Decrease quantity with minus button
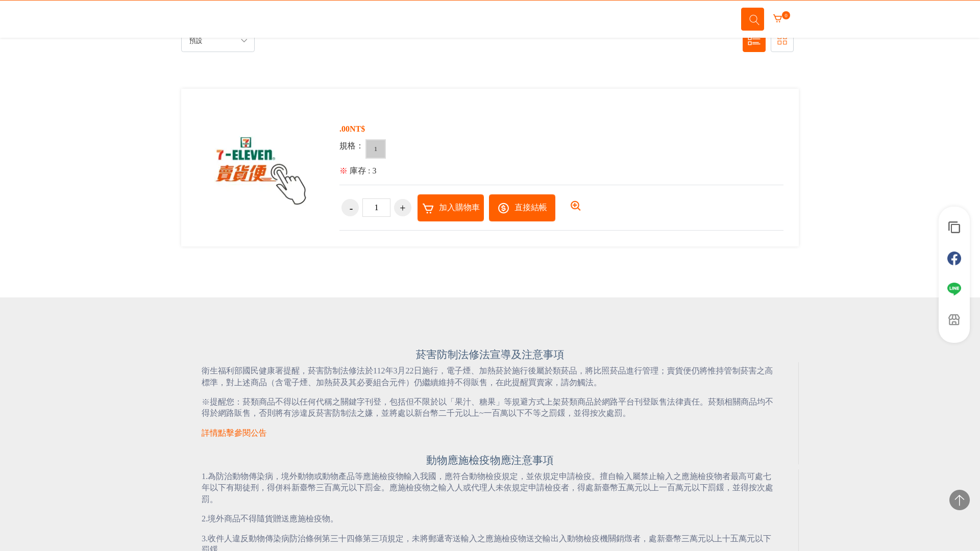 pyautogui.click(x=350, y=208)
